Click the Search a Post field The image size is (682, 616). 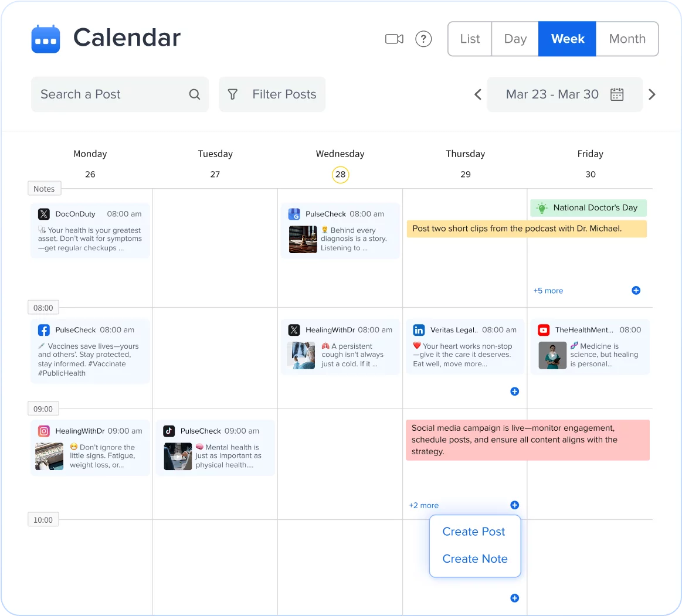pyautogui.click(x=106, y=94)
